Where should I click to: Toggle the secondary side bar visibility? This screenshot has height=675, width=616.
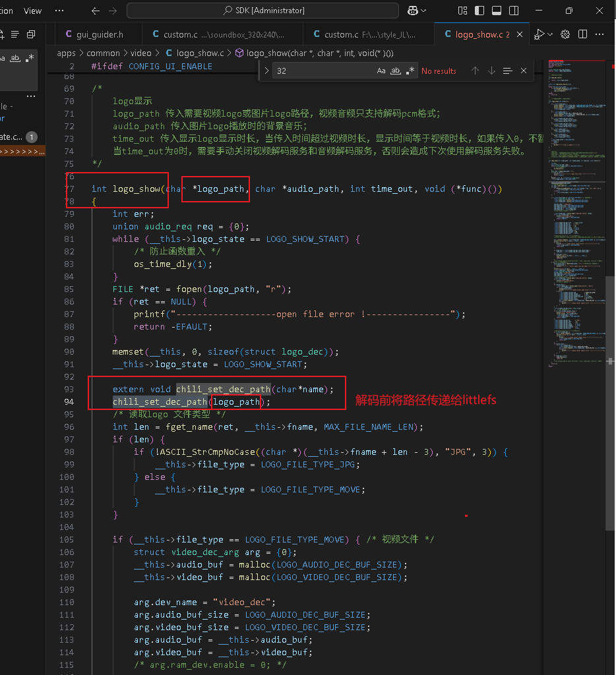514,11
